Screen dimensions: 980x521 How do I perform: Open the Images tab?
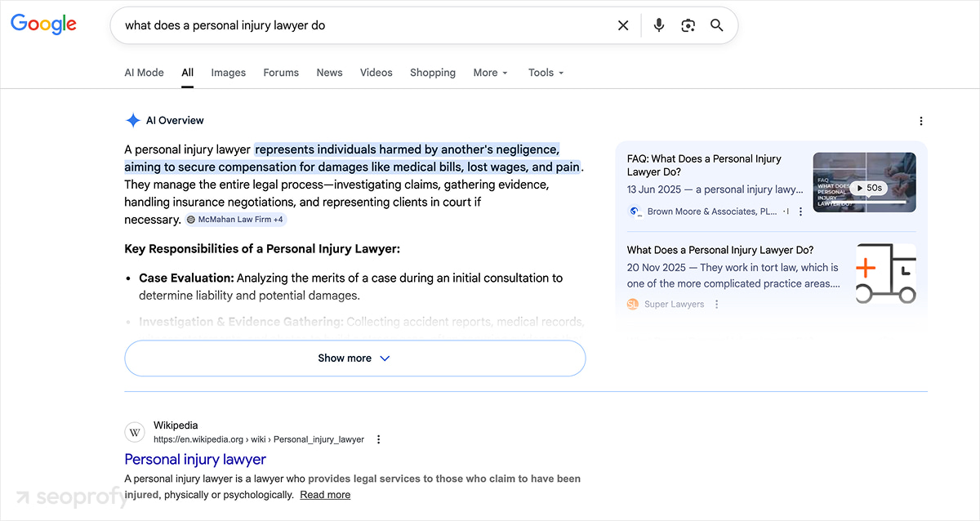[x=228, y=73]
